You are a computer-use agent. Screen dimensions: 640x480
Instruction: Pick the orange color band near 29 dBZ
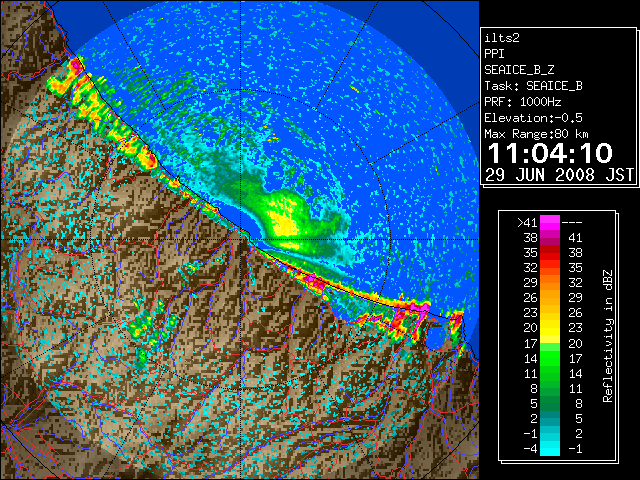point(550,283)
